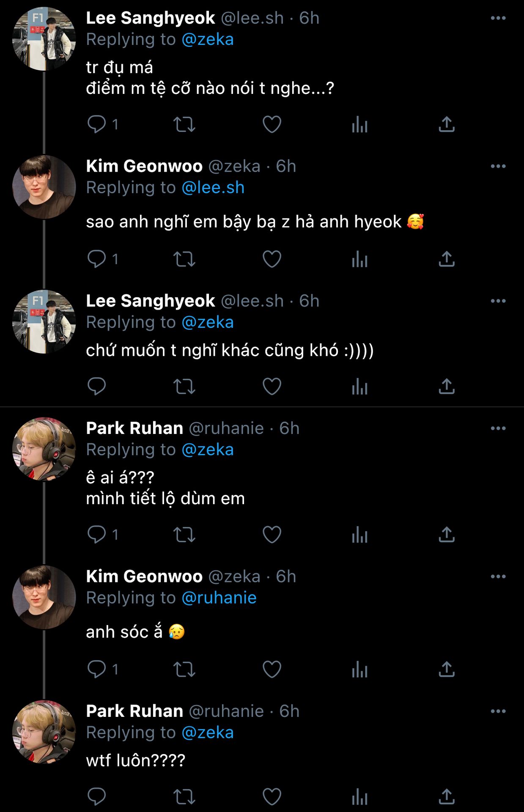This screenshot has height=812, width=524.
Task: Reply to Lee Sanghyeok's 'chứ muốn t nghĩ' tweet
Action: [96, 386]
